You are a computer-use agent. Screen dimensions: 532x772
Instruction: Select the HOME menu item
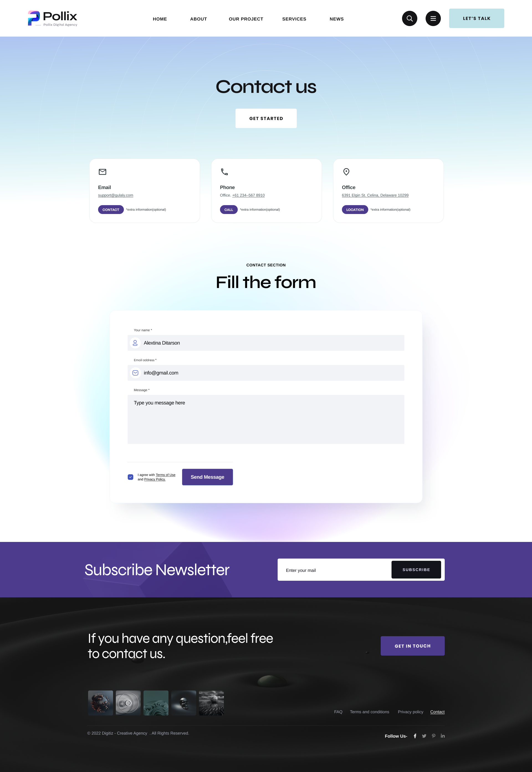click(160, 19)
